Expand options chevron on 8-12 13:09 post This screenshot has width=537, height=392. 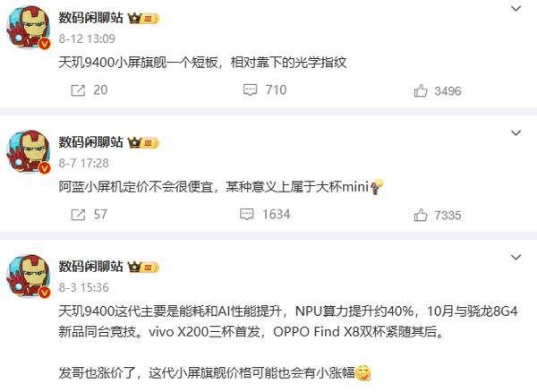(516, 9)
